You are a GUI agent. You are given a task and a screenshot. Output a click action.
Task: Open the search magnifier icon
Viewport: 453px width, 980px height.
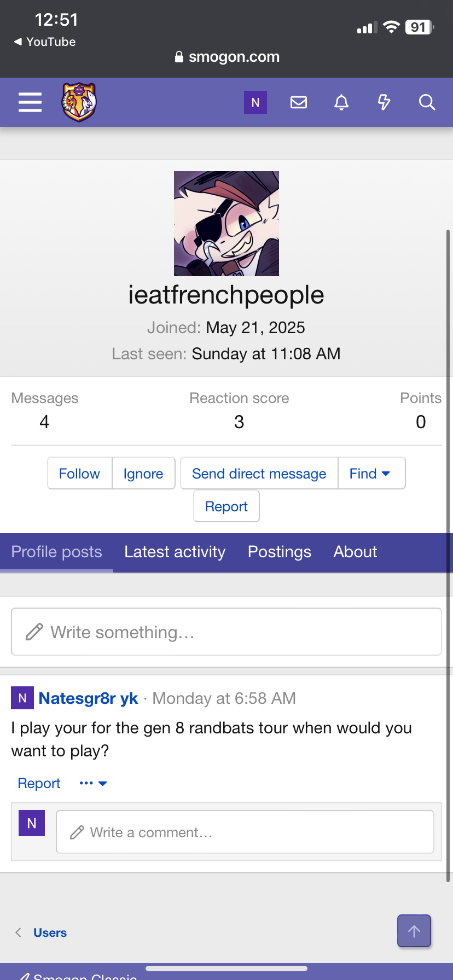click(427, 102)
